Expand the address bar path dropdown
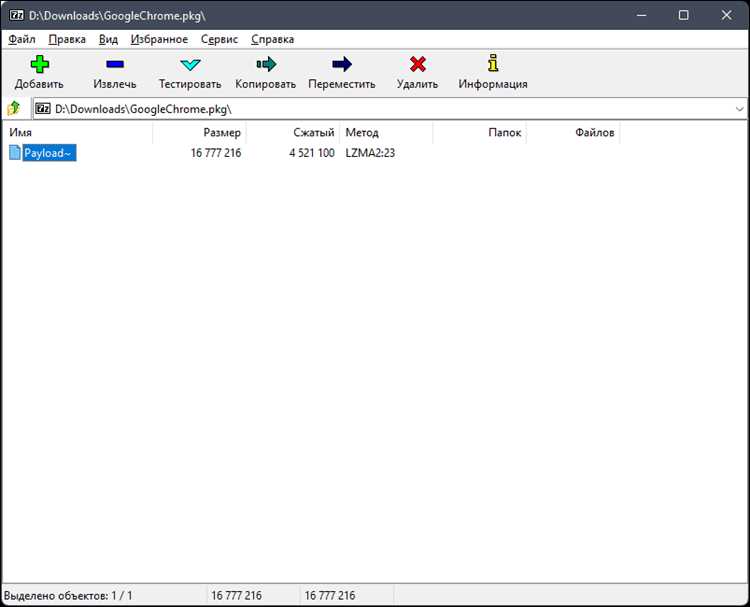The image size is (750, 607). point(739,109)
